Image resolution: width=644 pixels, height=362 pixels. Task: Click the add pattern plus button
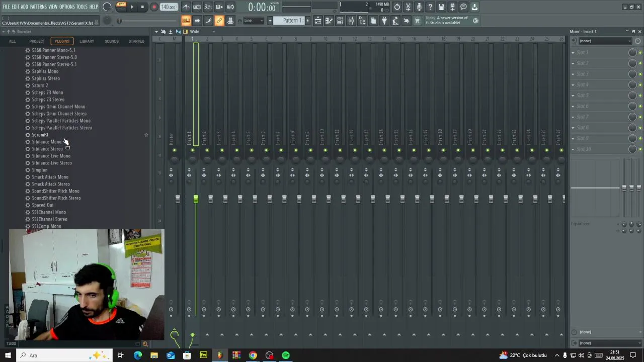pyautogui.click(x=308, y=21)
